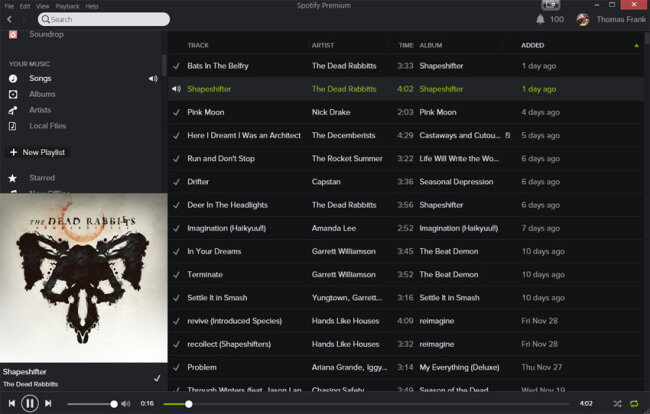
Task: Open The Decemberists artist link
Action: tap(343, 136)
